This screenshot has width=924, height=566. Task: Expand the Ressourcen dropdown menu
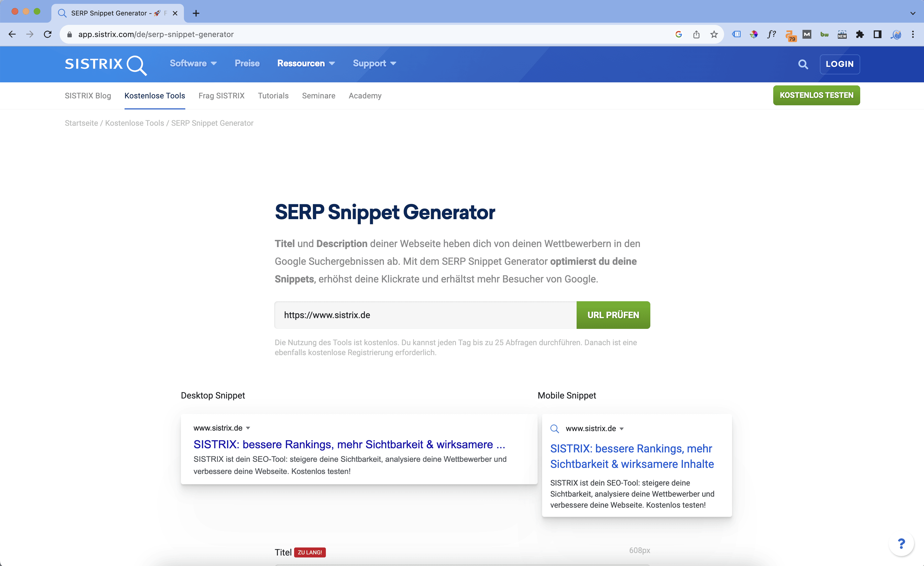306,64
